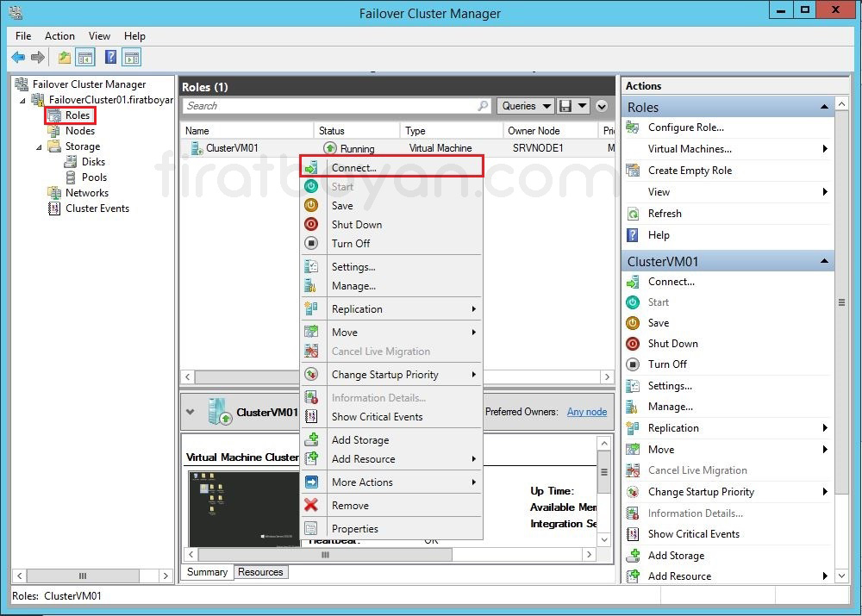Viewport: 862px width, 616px height.
Task: Click the Help icon in Actions pane
Action: [x=633, y=235]
